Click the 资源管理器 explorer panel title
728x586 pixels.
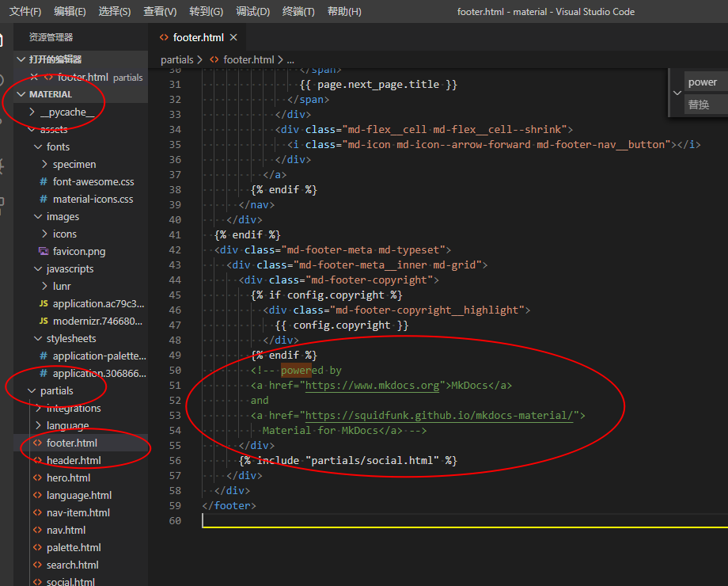[51, 37]
